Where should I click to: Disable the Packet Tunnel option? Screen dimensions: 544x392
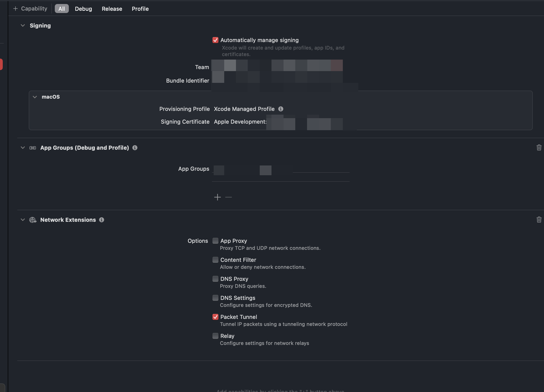pos(215,317)
